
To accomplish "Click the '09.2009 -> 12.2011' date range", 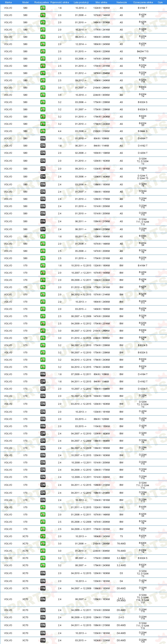I will [x=81, y=280].
